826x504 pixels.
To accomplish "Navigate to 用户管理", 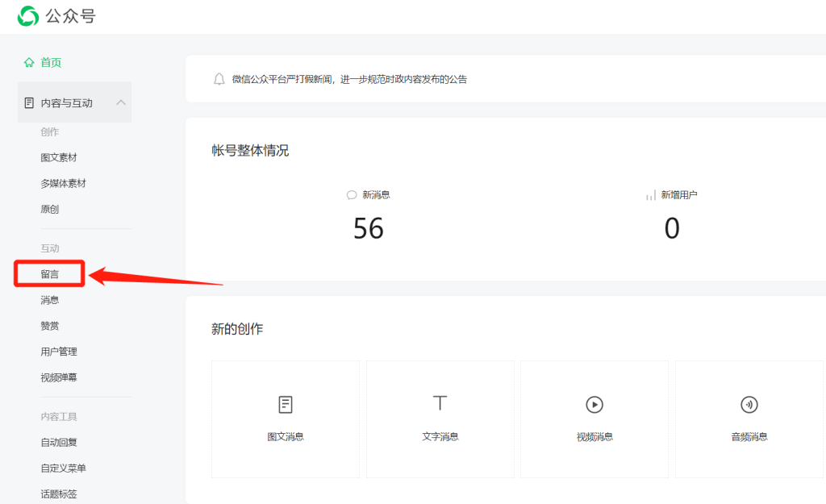I will [x=59, y=352].
